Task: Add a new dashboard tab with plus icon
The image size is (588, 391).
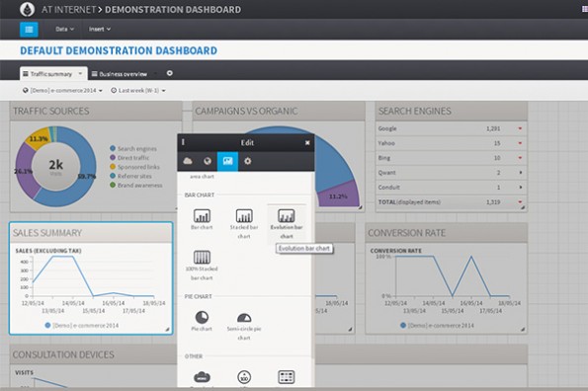Action: 170,73
